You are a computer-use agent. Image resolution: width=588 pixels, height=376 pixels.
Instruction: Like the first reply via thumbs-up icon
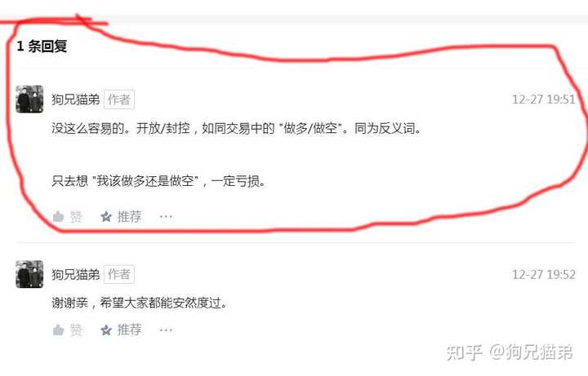click(x=59, y=216)
